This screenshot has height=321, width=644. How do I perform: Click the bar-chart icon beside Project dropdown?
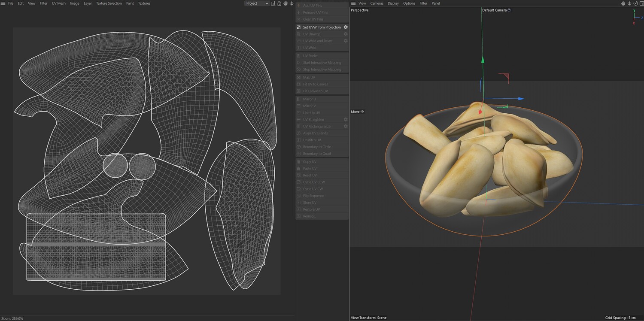(273, 3)
